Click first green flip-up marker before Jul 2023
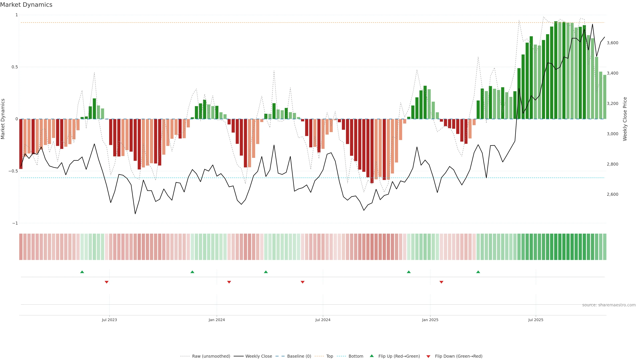This screenshot has height=362, width=644. point(82,272)
